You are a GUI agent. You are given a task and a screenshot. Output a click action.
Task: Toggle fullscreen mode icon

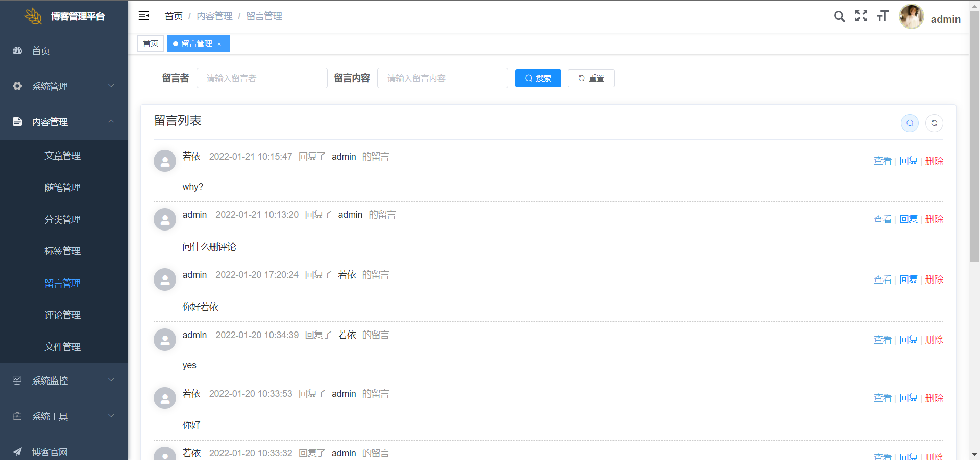tap(861, 16)
